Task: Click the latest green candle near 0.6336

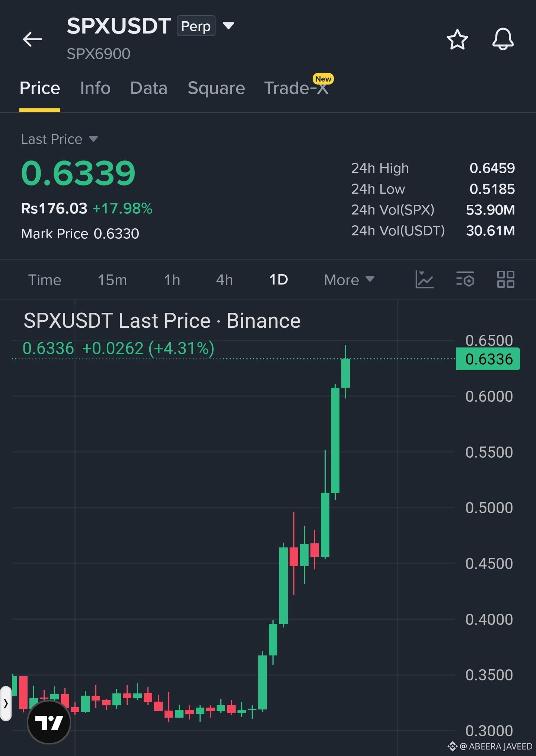Action: click(x=345, y=373)
